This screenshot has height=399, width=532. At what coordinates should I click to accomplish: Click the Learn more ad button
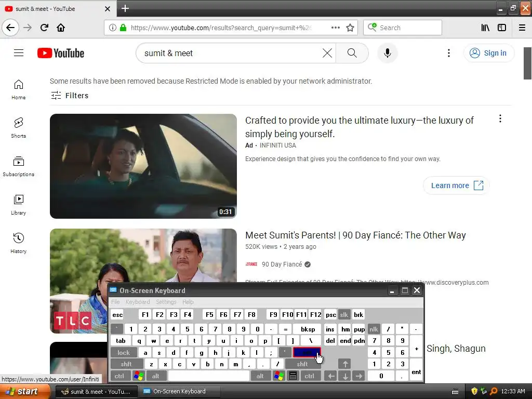click(x=456, y=185)
